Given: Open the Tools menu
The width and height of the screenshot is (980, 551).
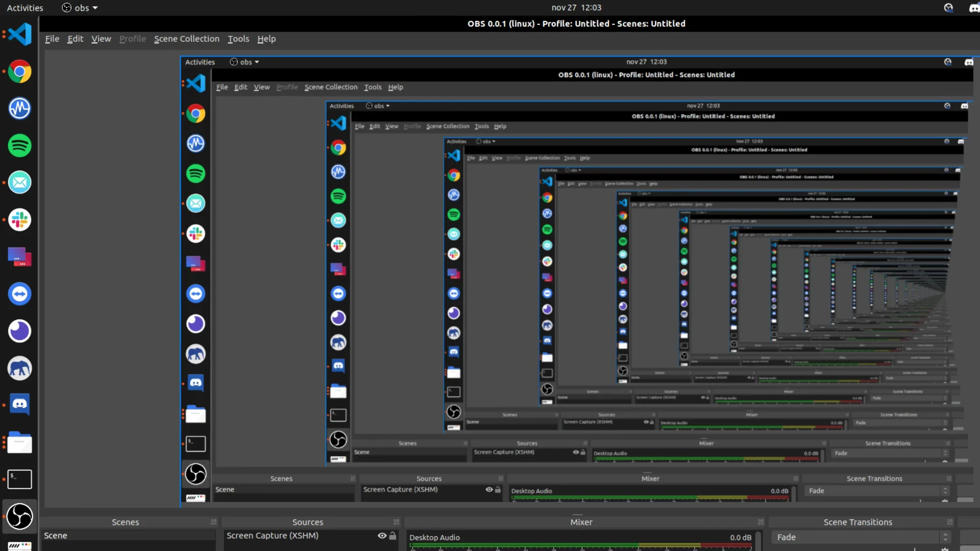Looking at the screenshot, I should (238, 39).
